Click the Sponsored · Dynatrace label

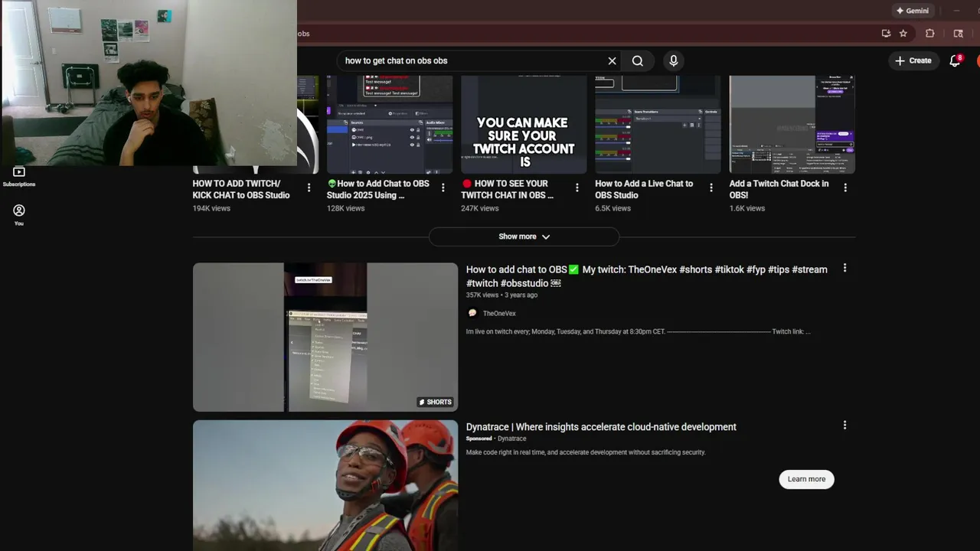point(496,439)
